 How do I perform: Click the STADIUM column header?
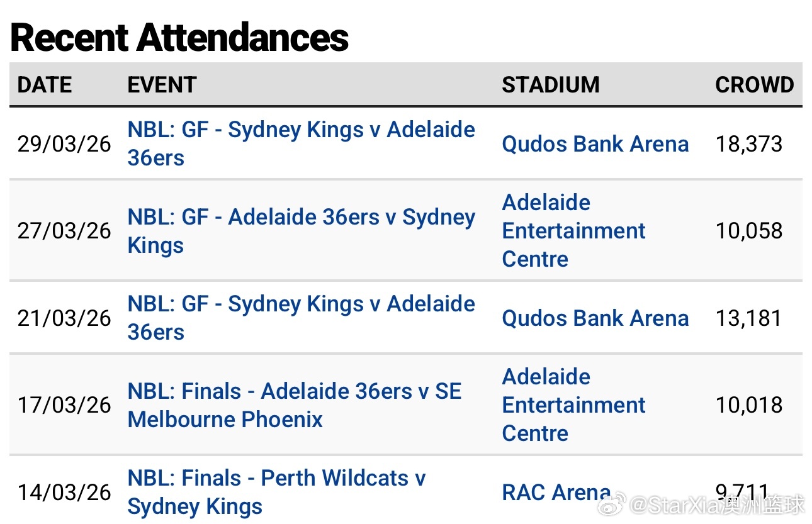click(550, 85)
